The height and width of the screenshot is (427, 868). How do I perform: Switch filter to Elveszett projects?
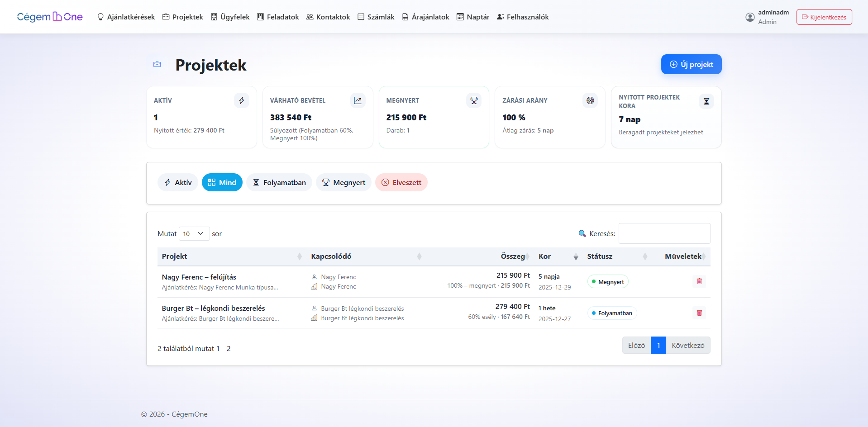click(401, 182)
